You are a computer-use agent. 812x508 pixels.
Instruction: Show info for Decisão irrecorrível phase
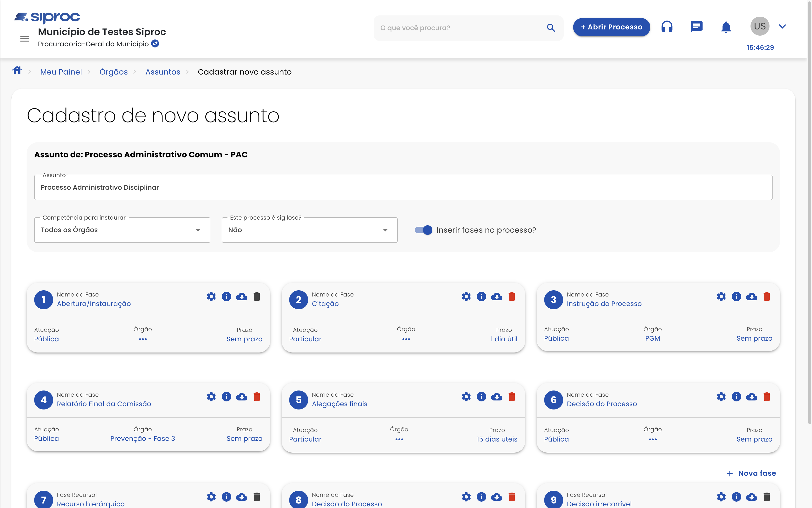click(x=736, y=497)
